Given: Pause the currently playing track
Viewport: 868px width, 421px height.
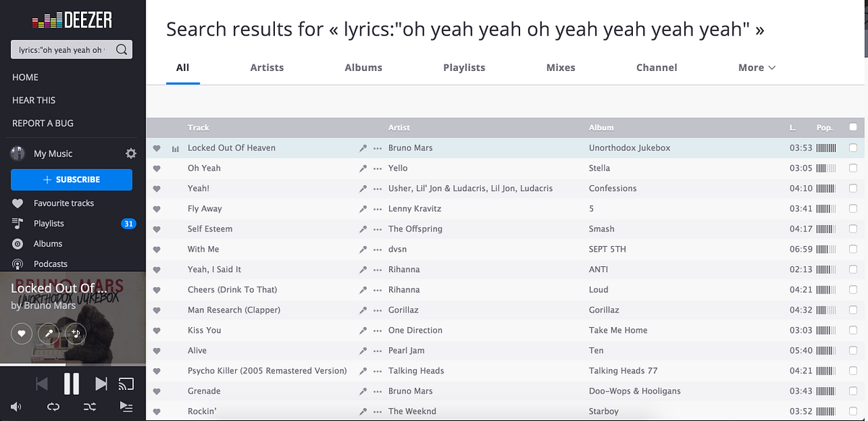Looking at the screenshot, I should [72, 383].
